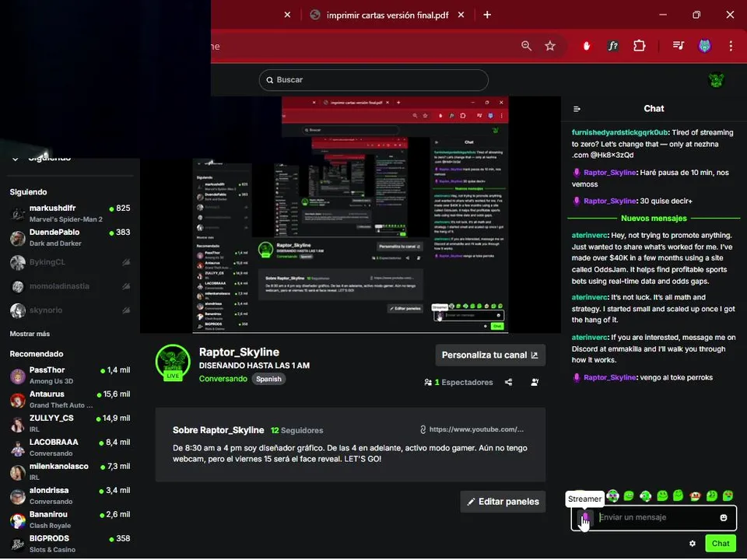Open the browser zoom magnifier icon
Screen dimensions: 747x560
(526, 46)
